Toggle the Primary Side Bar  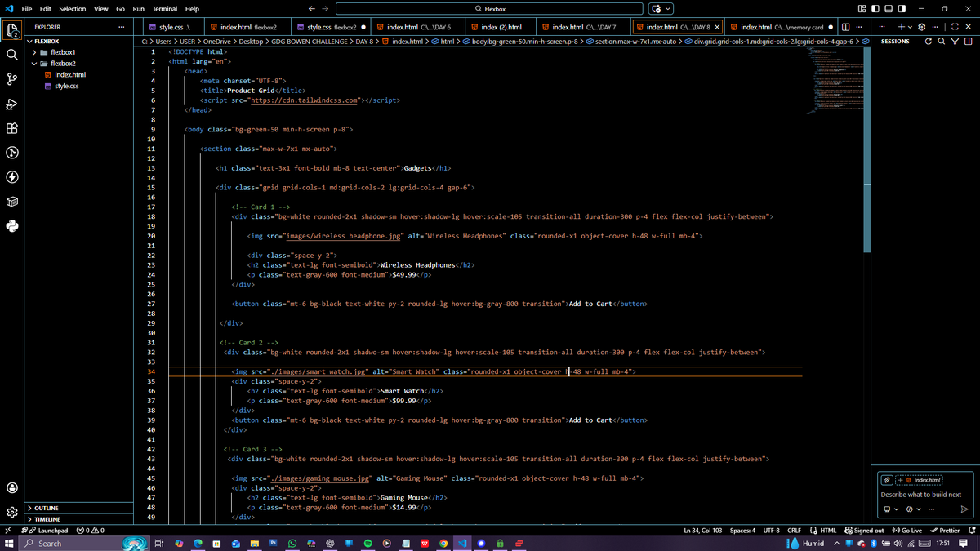[x=876, y=9]
